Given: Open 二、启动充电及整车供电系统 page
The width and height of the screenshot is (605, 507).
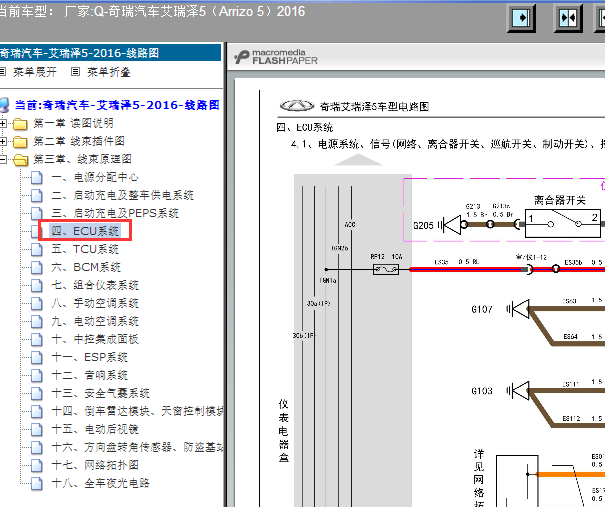Looking at the screenshot, I should point(123,195).
